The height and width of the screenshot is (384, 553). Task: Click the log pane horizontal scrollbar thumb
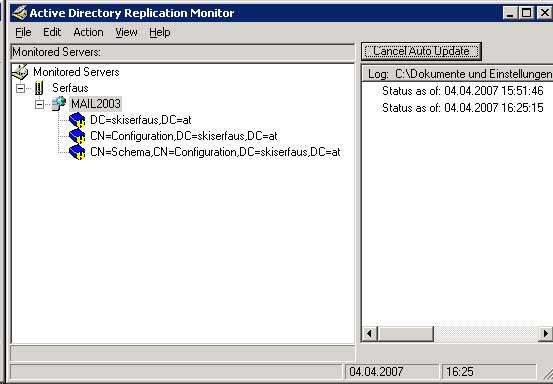[405, 334]
